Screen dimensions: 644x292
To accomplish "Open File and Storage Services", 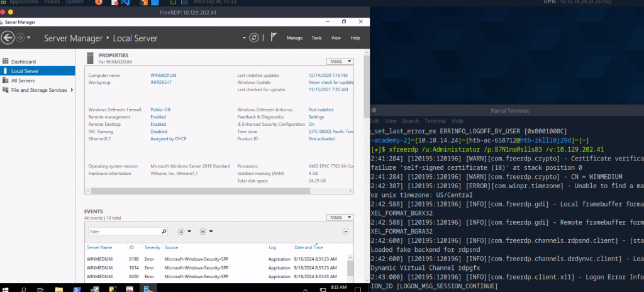I will 39,90.
